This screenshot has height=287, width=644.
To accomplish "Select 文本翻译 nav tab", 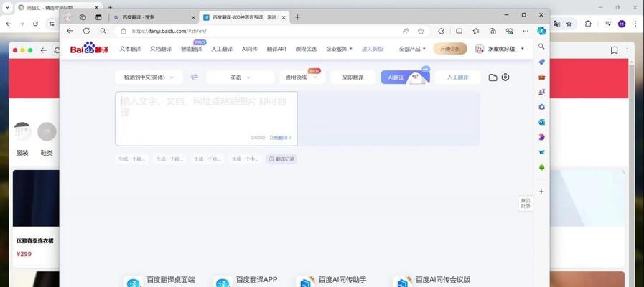I will [130, 49].
